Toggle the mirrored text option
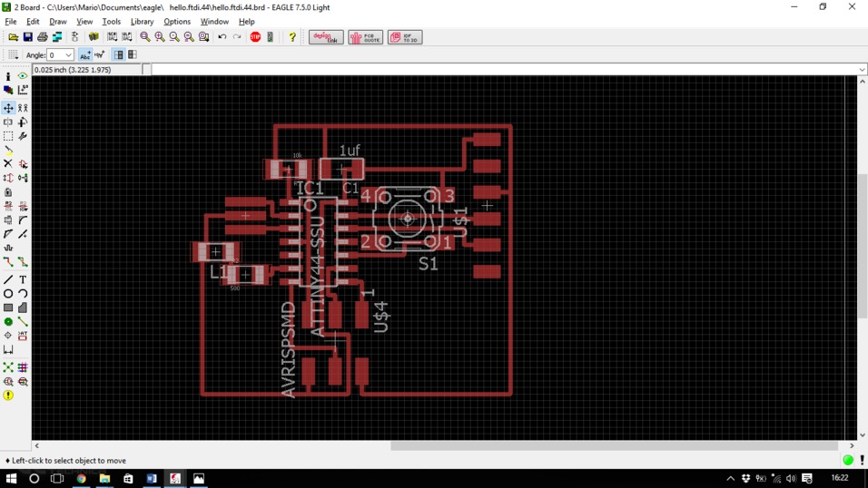 pos(99,54)
